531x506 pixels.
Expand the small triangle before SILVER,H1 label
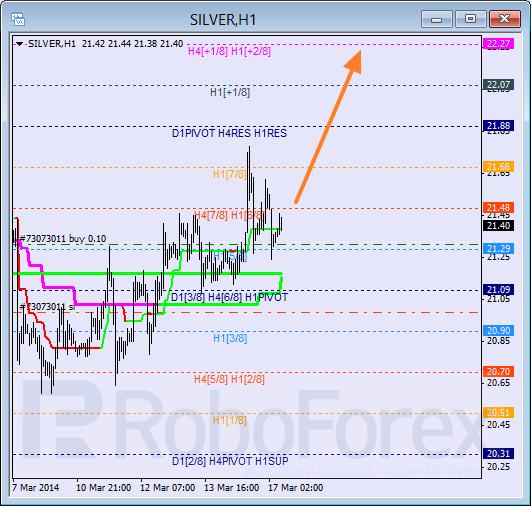(x=20, y=44)
